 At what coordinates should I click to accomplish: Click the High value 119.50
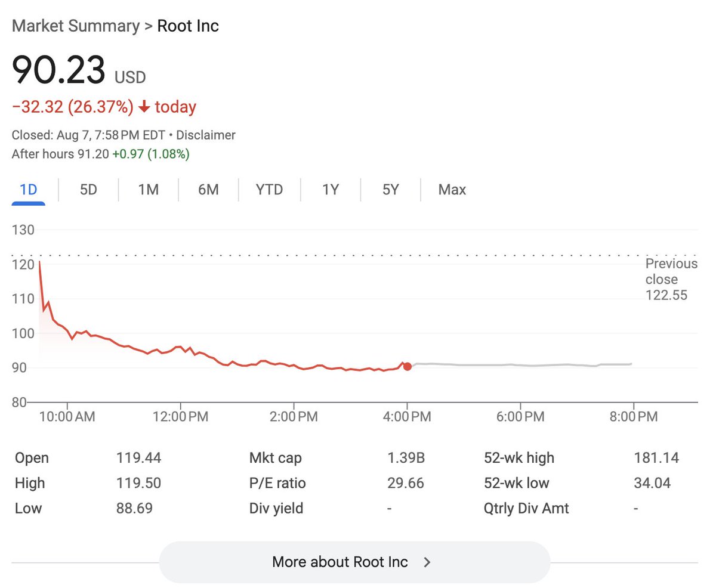click(x=138, y=483)
